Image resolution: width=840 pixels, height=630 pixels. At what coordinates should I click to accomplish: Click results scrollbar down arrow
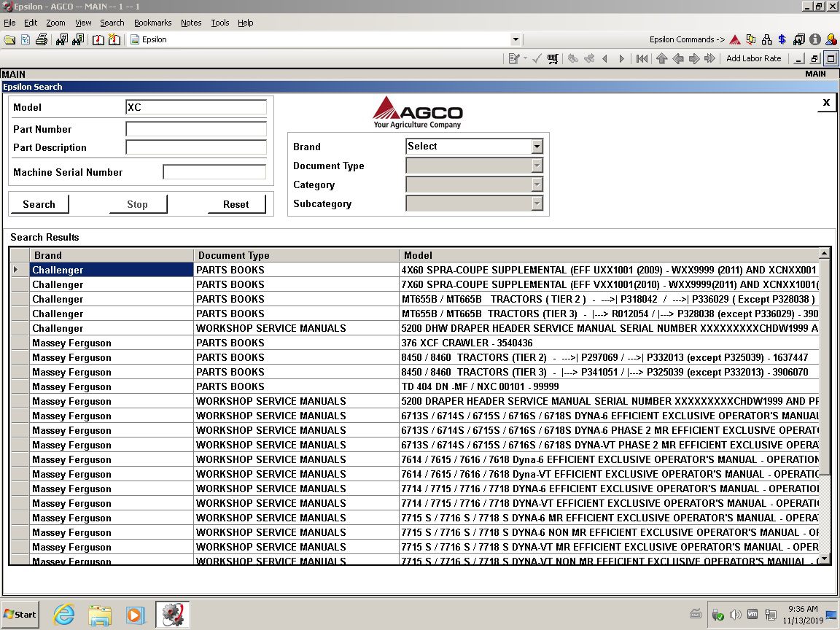pos(825,559)
